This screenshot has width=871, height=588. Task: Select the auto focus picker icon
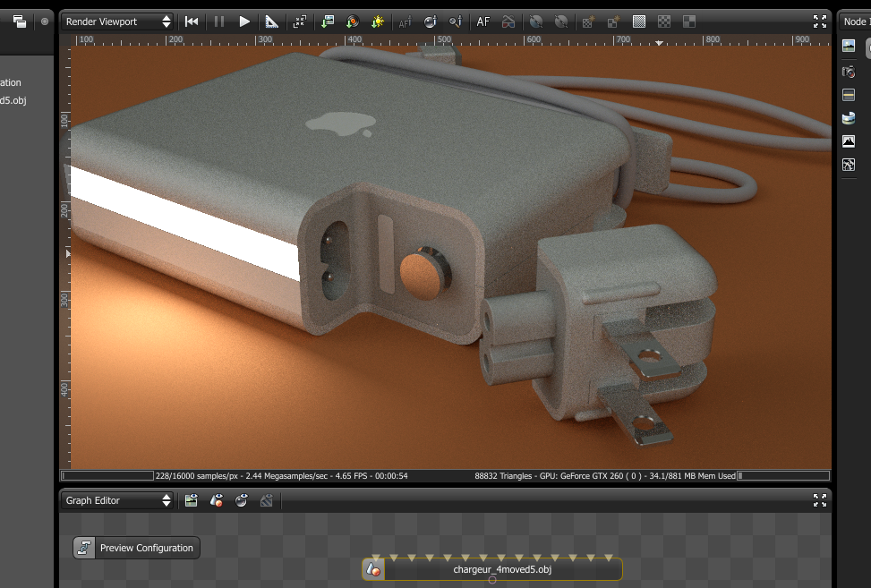[405, 21]
